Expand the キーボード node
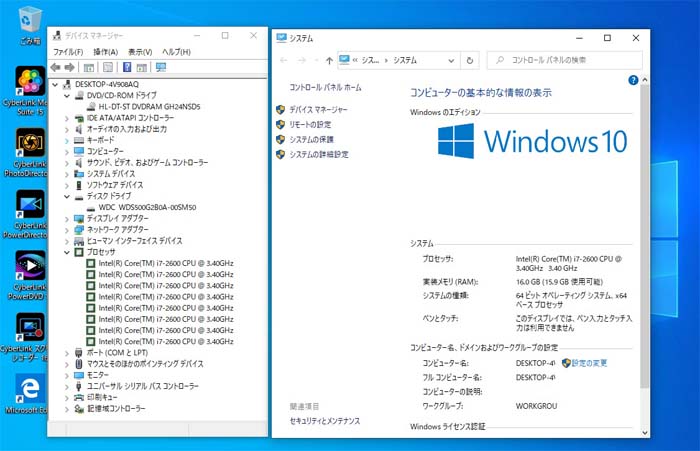 (67, 140)
